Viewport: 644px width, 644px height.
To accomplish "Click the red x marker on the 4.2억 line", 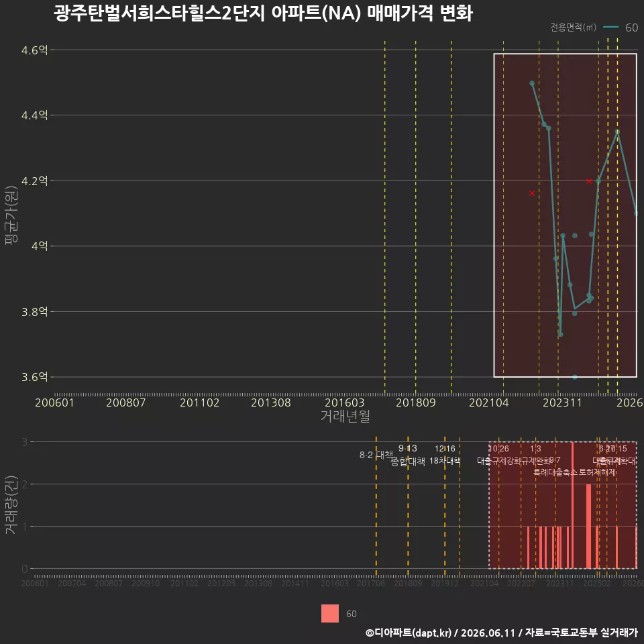I will pos(589,181).
